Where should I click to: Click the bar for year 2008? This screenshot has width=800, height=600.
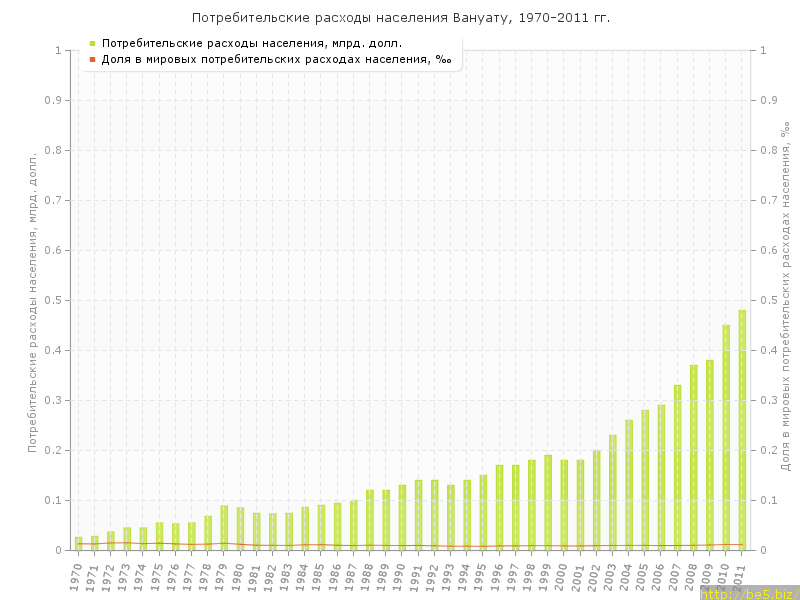pyautogui.click(x=693, y=458)
